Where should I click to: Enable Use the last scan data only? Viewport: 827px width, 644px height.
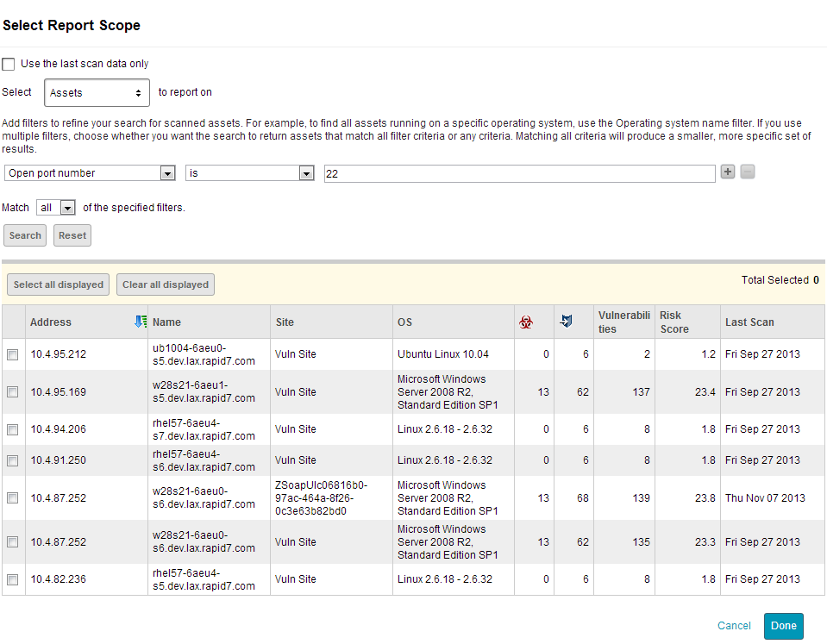click(9, 64)
